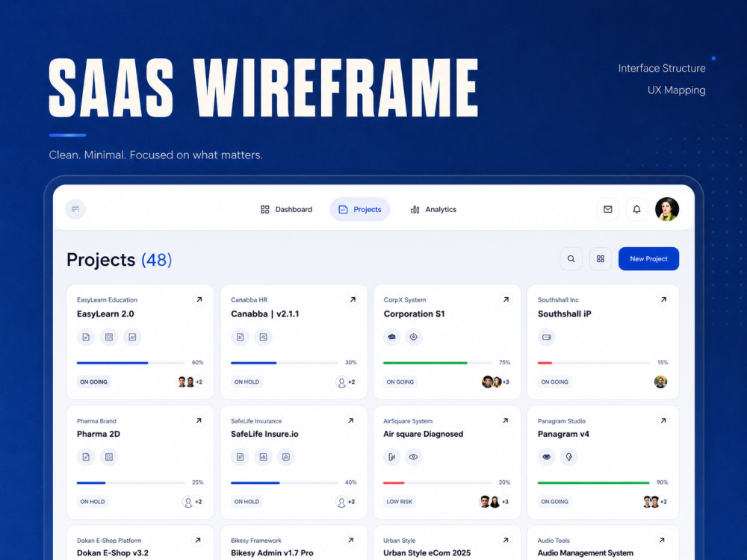
Task: Click the New Project button
Action: point(648,258)
